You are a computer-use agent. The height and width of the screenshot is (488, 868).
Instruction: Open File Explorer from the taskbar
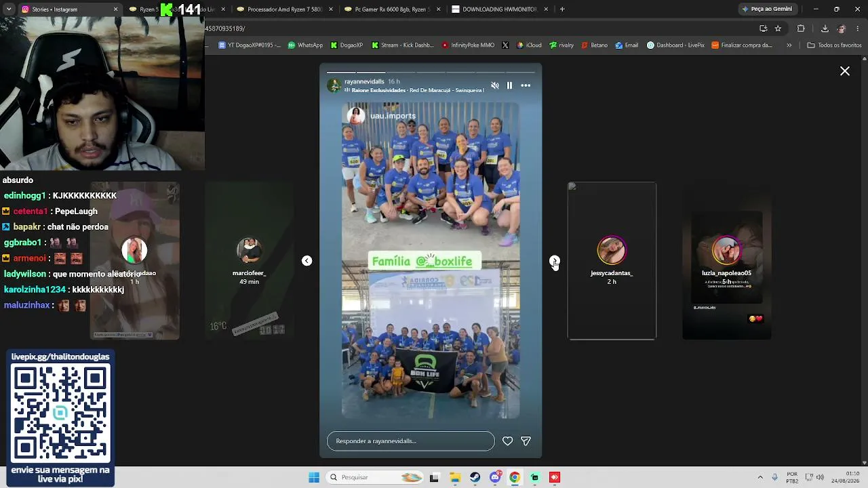455,477
